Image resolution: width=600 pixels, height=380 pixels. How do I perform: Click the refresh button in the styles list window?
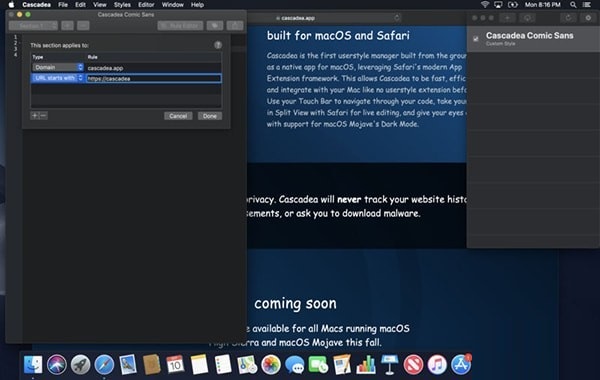[568, 18]
